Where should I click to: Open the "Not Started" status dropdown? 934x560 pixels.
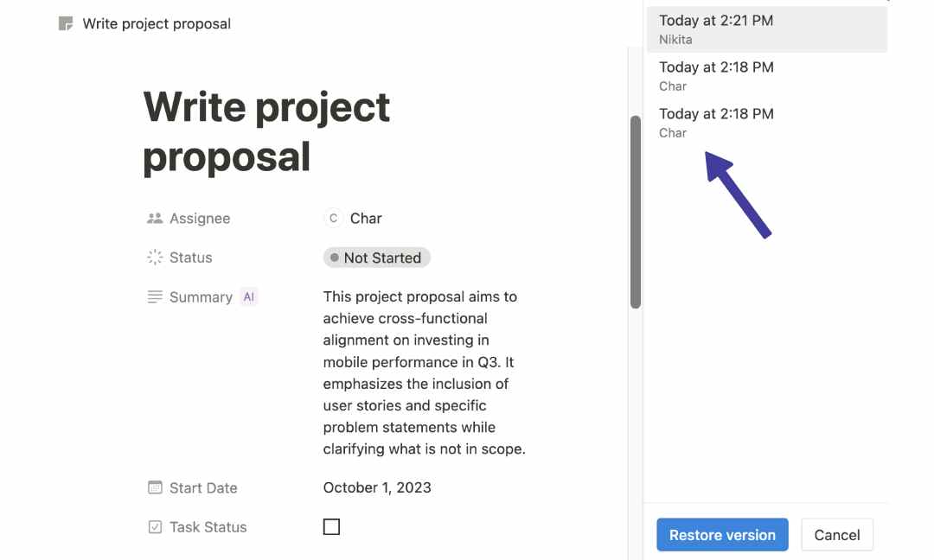(376, 257)
